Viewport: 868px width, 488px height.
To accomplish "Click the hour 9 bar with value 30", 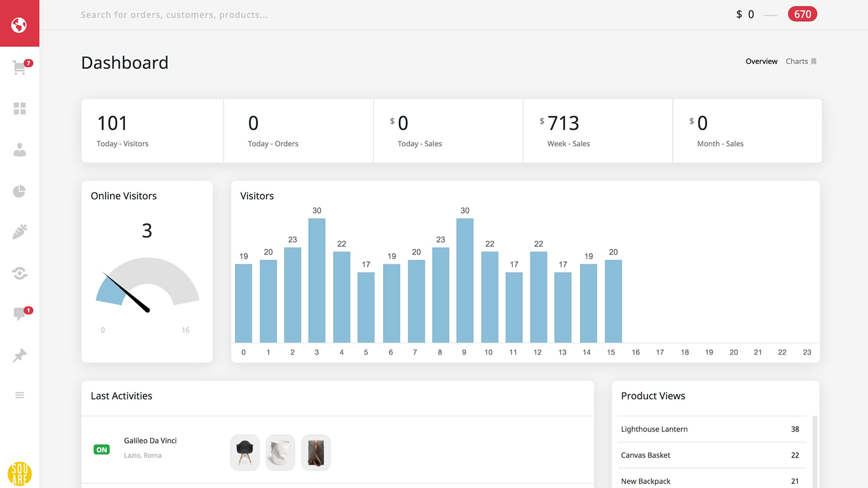I will point(465,280).
